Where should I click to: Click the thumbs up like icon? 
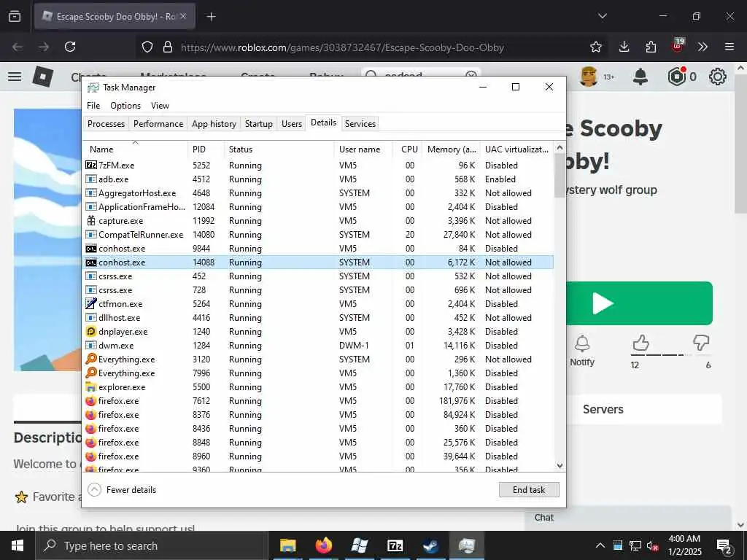640,343
